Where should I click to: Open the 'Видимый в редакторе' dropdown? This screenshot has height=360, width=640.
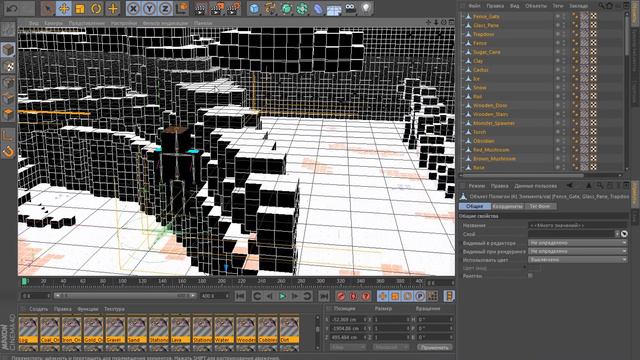point(578,243)
